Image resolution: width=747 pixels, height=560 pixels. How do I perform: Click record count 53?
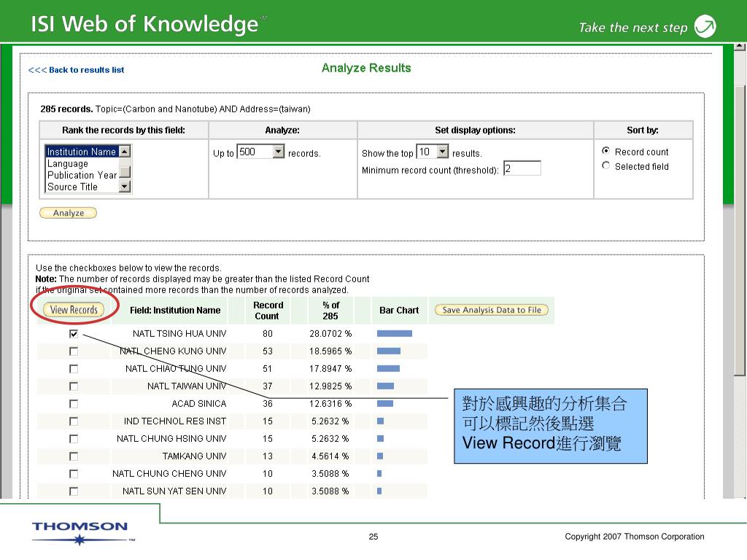pos(267,351)
